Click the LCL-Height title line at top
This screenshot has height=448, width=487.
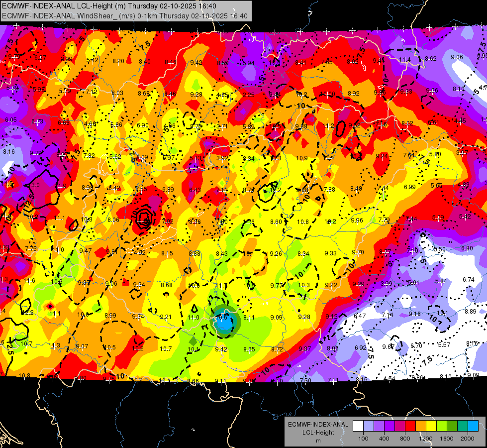click(109, 6)
